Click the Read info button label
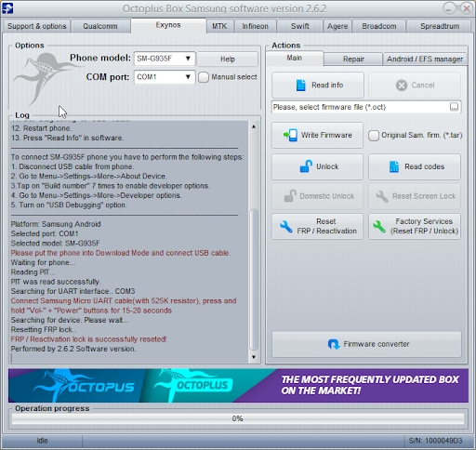476x450 pixels. click(327, 86)
